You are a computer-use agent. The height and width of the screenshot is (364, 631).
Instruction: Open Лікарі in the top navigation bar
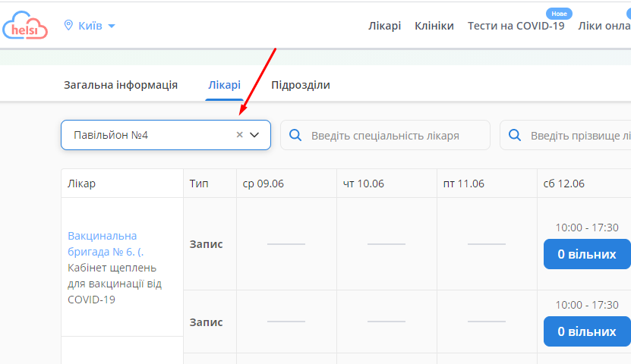[385, 26]
